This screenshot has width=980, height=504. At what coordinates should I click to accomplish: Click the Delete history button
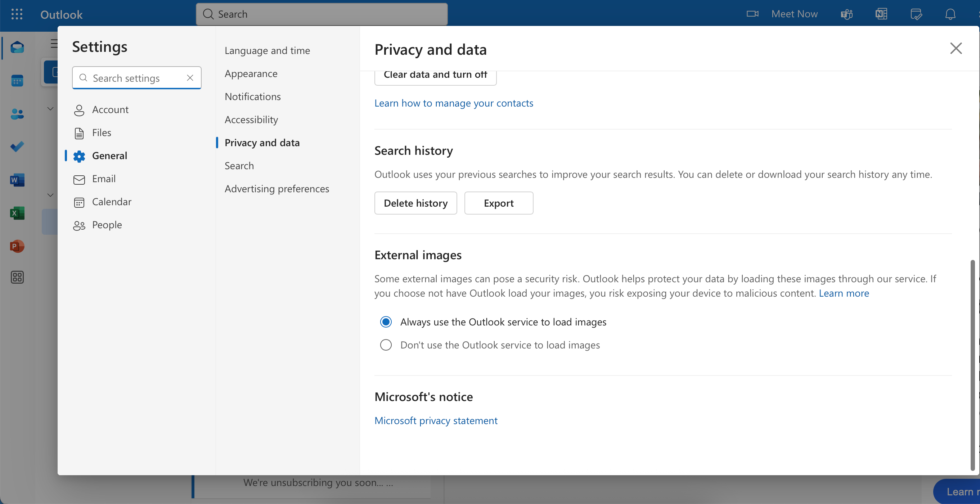coord(415,203)
